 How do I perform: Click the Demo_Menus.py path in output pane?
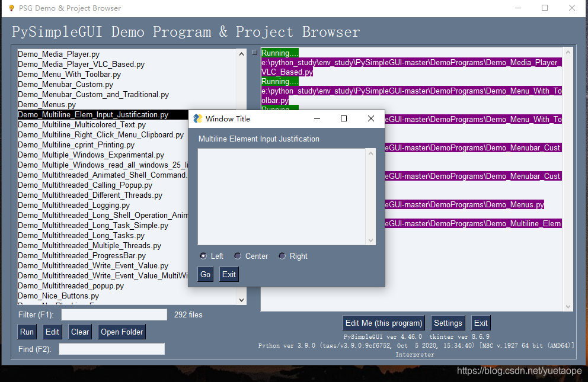pos(464,204)
